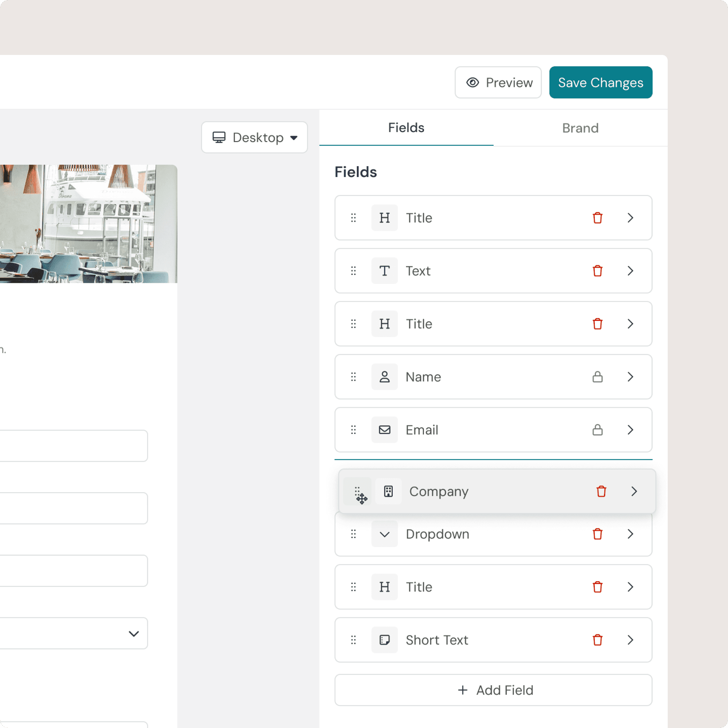Screen dimensions: 728x728
Task: Open the Desktop device dropdown
Action: [x=255, y=137]
